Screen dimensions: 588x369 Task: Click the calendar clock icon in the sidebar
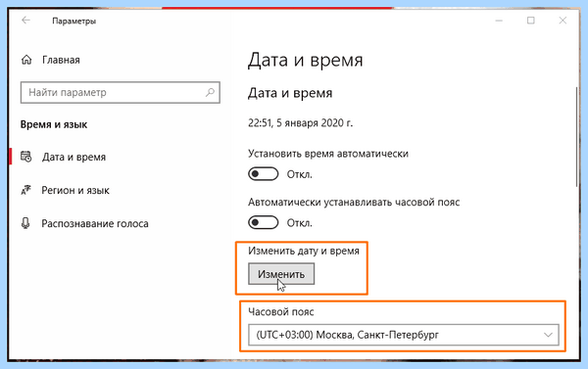click(25, 157)
